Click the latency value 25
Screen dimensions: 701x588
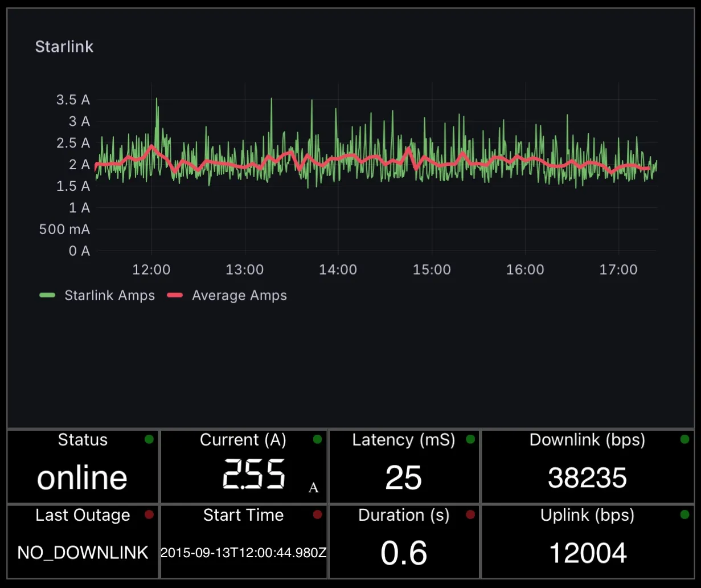pyautogui.click(x=404, y=477)
